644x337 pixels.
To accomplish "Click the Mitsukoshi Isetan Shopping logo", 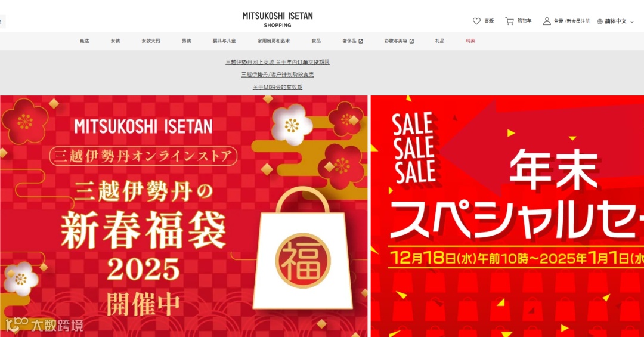I will point(278,19).
